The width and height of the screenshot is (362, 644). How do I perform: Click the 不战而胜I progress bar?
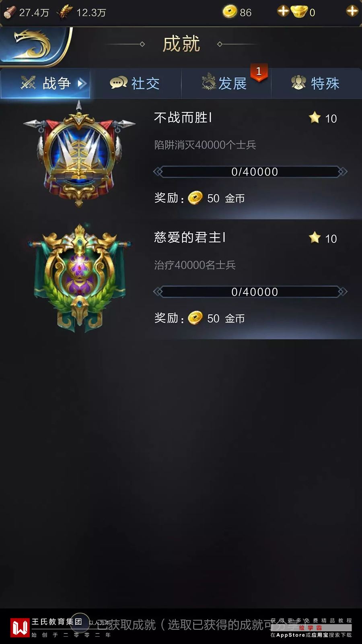(x=250, y=172)
